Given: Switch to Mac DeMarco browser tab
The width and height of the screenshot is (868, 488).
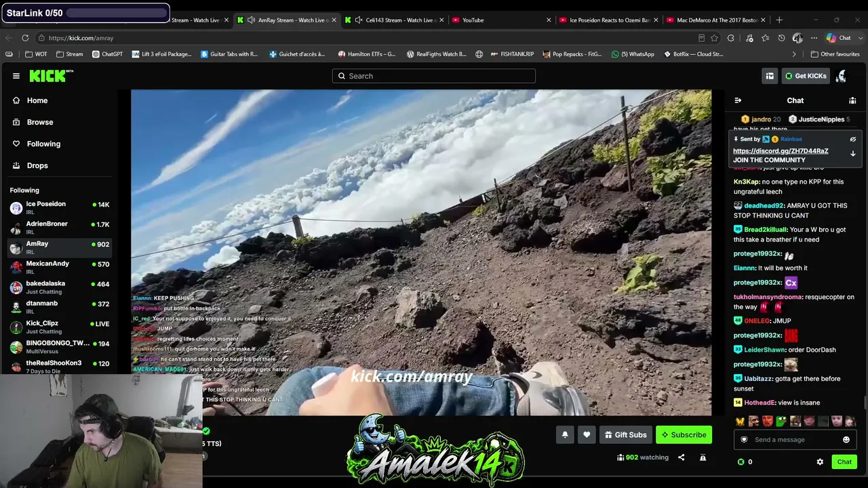Looking at the screenshot, I should click(x=716, y=20).
